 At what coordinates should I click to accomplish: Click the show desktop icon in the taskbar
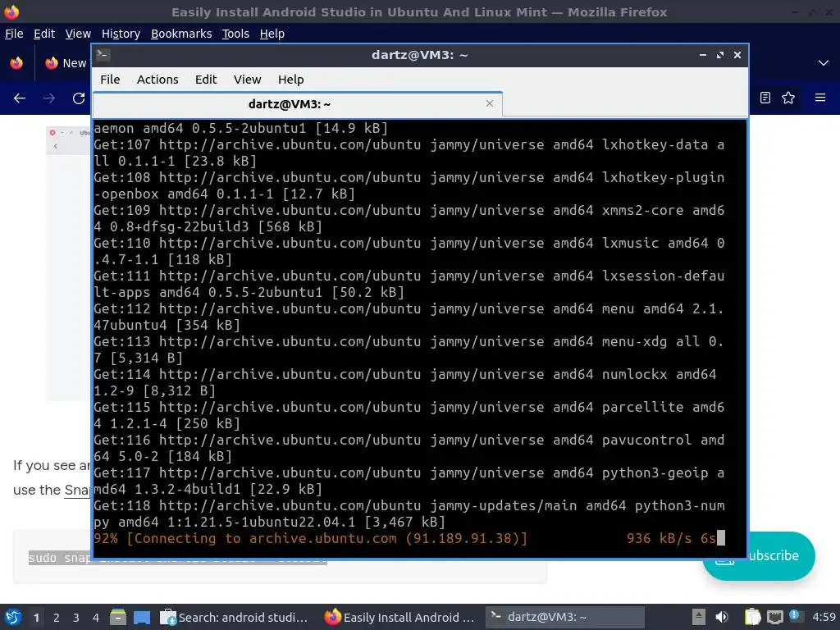pyautogui.click(x=142, y=617)
